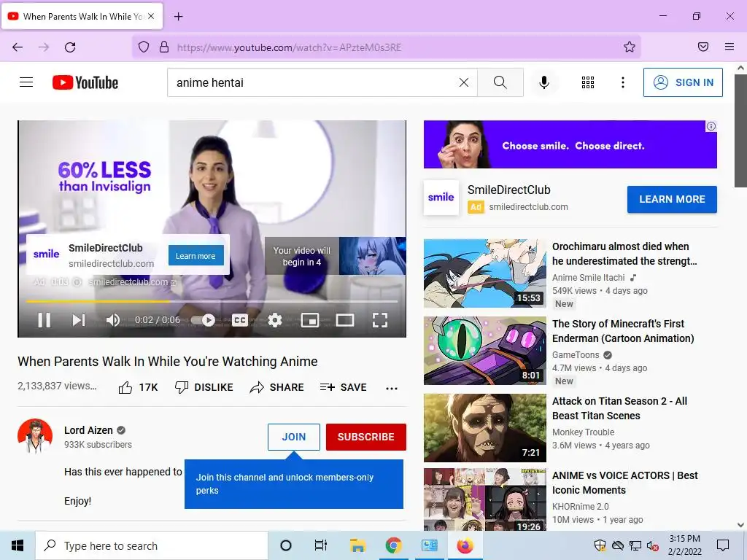Open a new browser tab

(178, 17)
